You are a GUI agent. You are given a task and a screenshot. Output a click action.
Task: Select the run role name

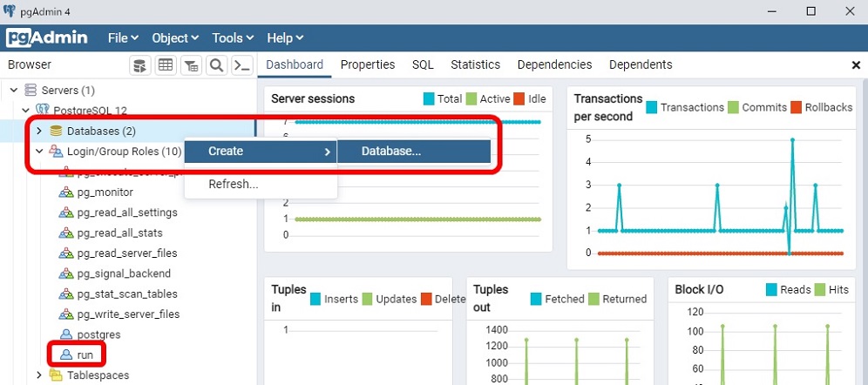coord(85,355)
